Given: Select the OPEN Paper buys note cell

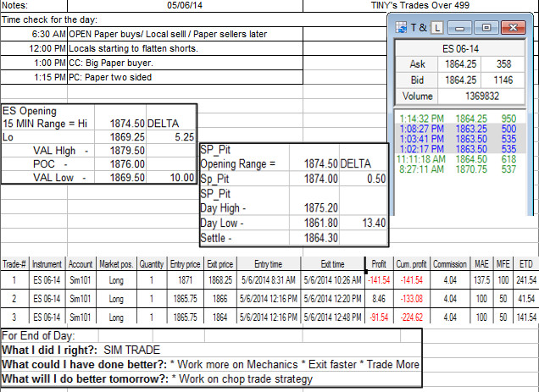Looking at the screenshot, I should point(186,34).
